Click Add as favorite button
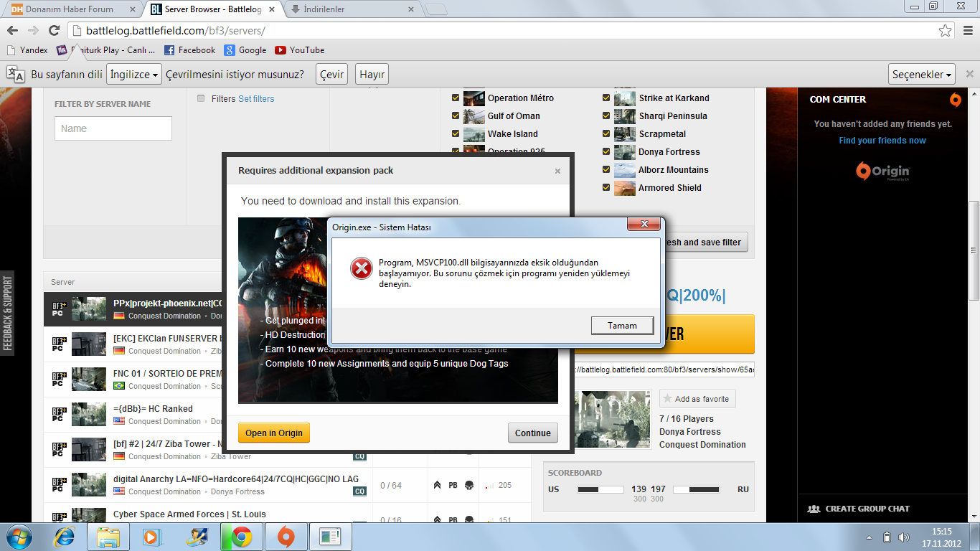Screen dimensions: 980x551 (697, 399)
